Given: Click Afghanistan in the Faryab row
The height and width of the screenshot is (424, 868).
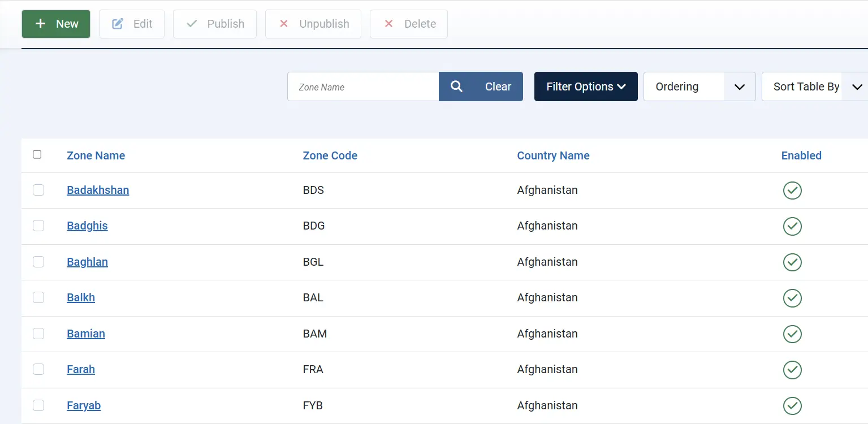Looking at the screenshot, I should (547, 405).
